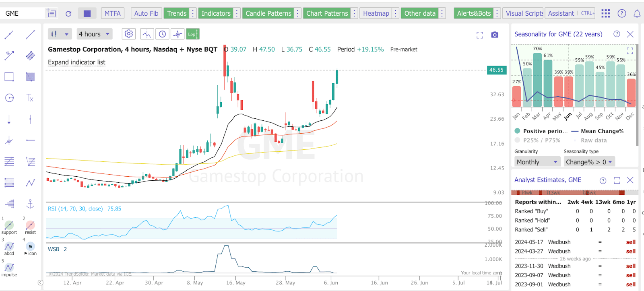644x291 pixels.
Task: Toggle Log scale on the chart
Action: pyautogui.click(x=192, y=34)
